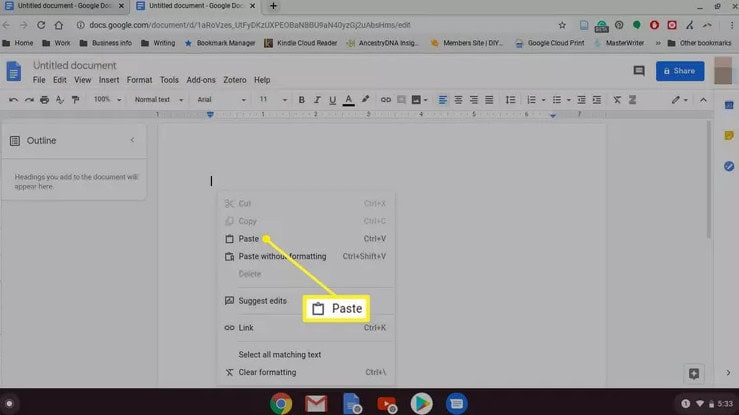This screenshot has width=739, height=415.
Task: Click Clear formatting toolbar icon
Action: [x=617, y=100]
